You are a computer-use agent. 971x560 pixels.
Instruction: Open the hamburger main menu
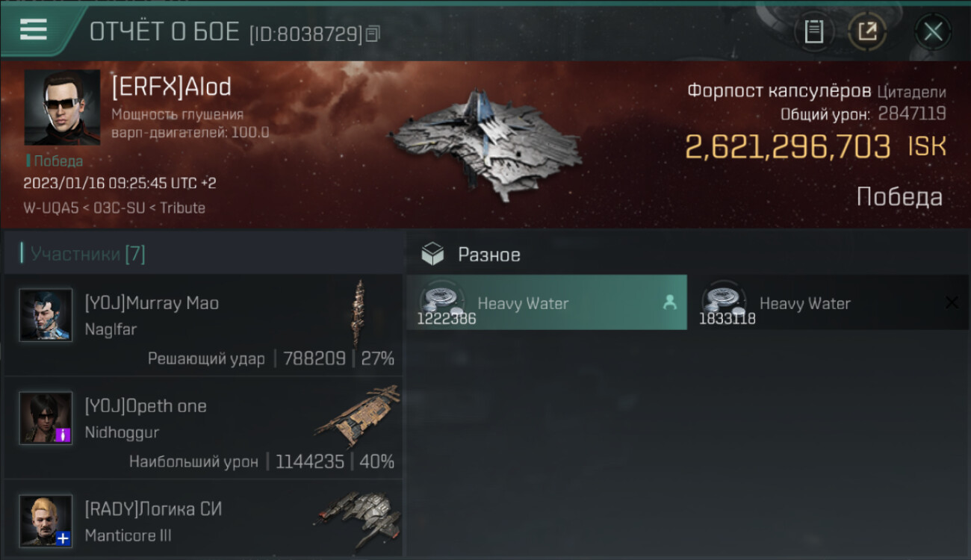coord(34,30)
